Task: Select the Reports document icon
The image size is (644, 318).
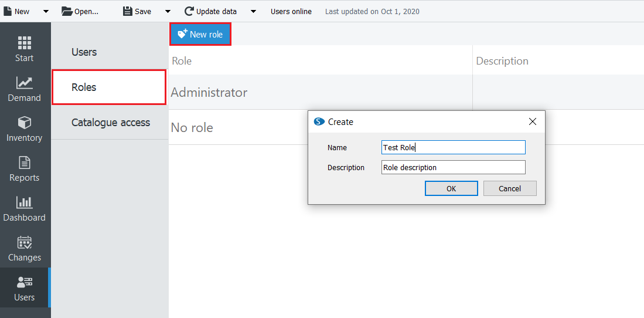Action: tap(24, 163)
